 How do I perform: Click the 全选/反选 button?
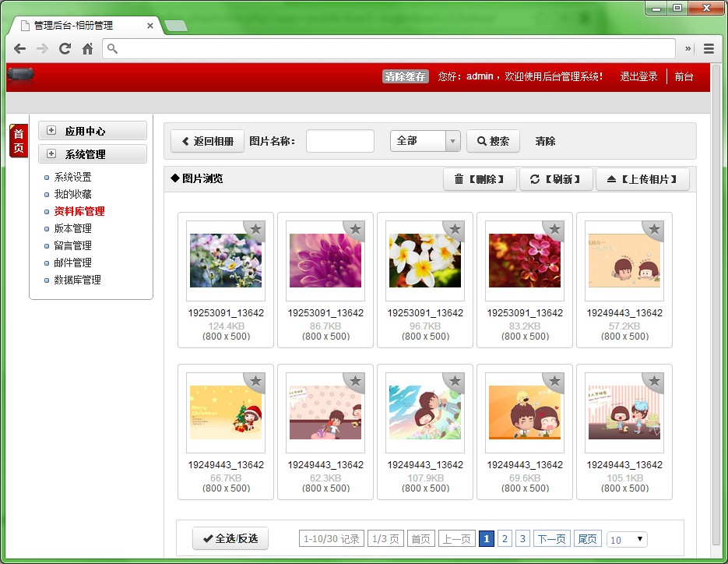[230, 538]
